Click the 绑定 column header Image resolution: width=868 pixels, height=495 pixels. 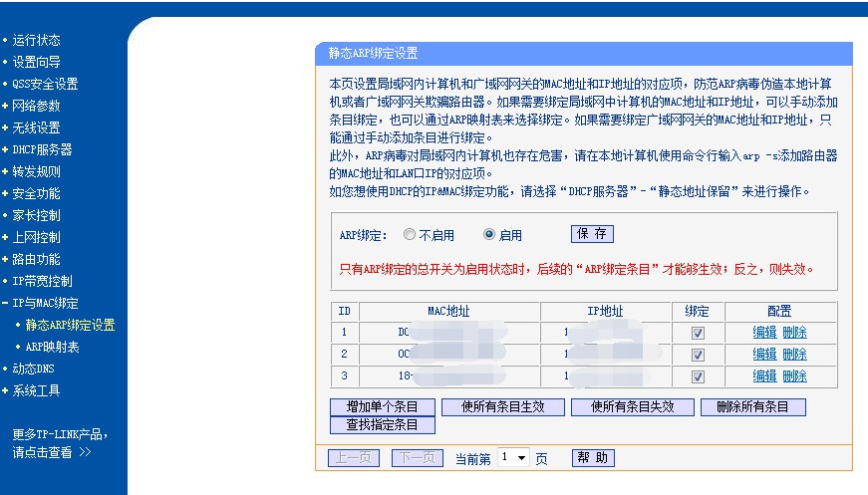pos(697,312)
